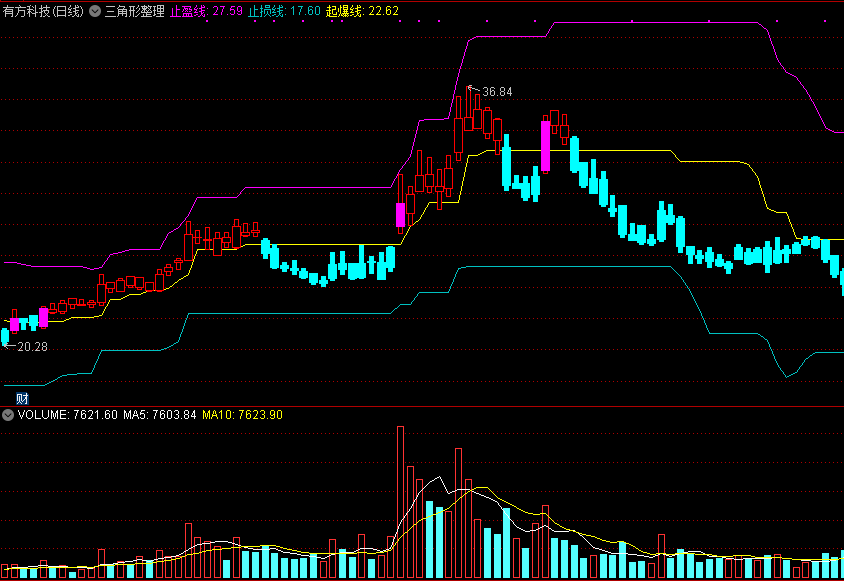The image size is (844, 581).
Task: Expand the VOLUME indicator dropdown arrow
Action: click(x=8, y=415)
